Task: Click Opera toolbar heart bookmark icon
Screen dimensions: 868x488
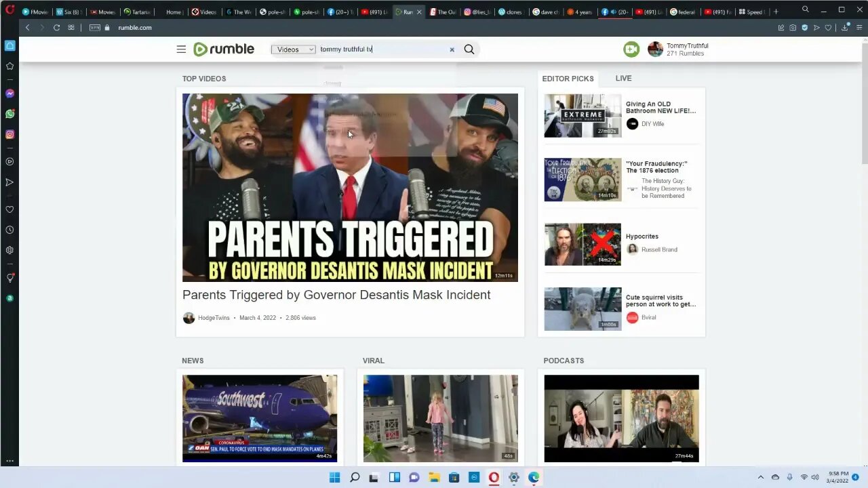Action: click(x=828, y=28)
